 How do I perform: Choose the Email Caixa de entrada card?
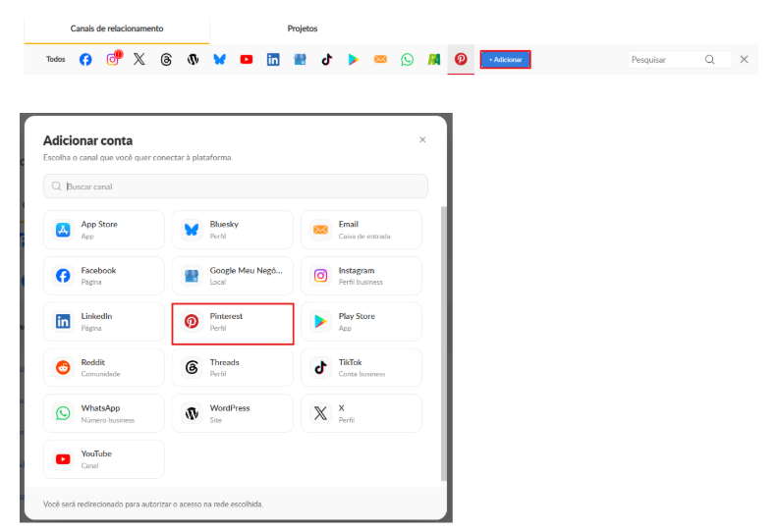tap(361, 230)
